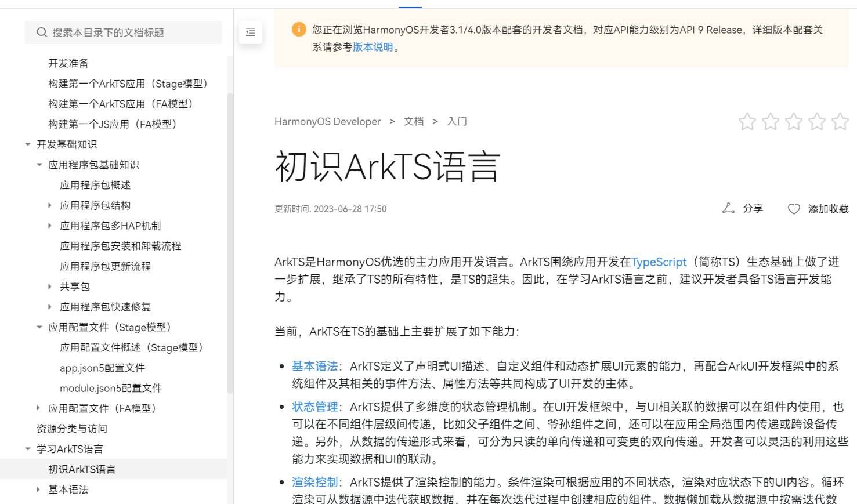Image resolution: width=857 pixels, height=504 pixels.
Task: Collapse the 应用配置文件（Stage模型）node
Action: 39,327
